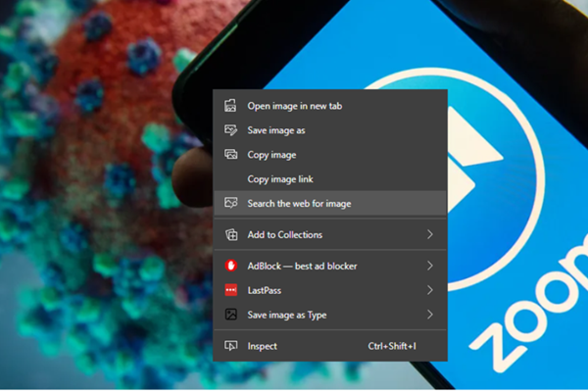Click the Open image in new tab icon
This screenshot has width=588, height=392.
(230, 106)
